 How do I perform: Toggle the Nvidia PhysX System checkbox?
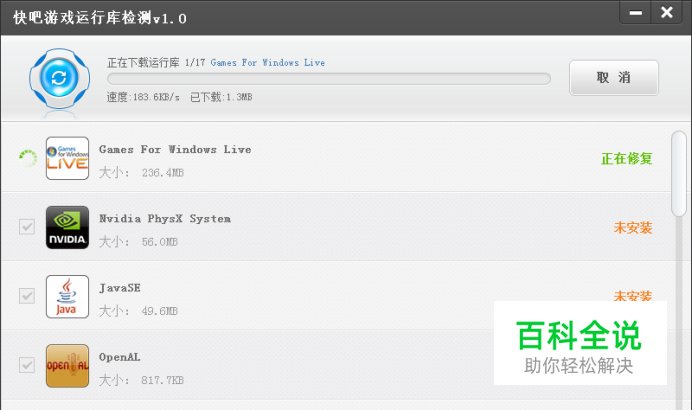tap(27, 227)
